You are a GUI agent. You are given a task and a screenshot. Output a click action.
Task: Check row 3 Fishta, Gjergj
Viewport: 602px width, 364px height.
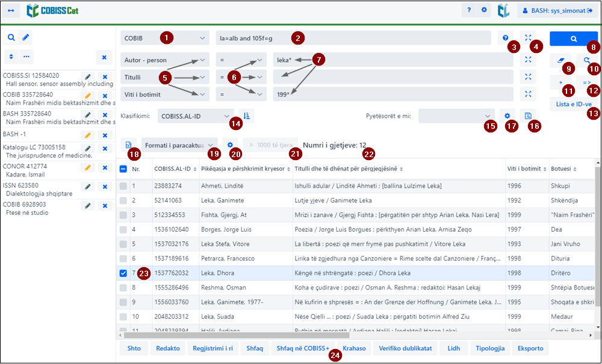pyautogui.click(x=123, y=215)
